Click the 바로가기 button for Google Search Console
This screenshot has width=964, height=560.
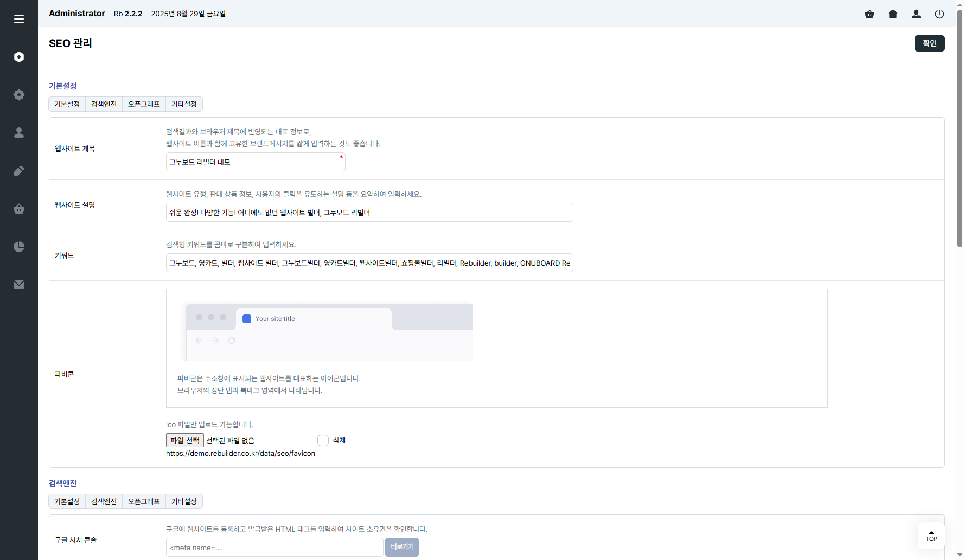pyautogui.click(x=401, y=547)
